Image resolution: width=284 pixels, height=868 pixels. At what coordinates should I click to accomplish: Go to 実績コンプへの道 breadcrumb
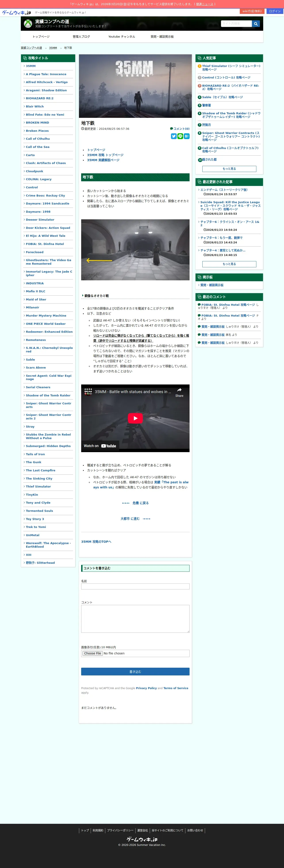pos(31,48)
